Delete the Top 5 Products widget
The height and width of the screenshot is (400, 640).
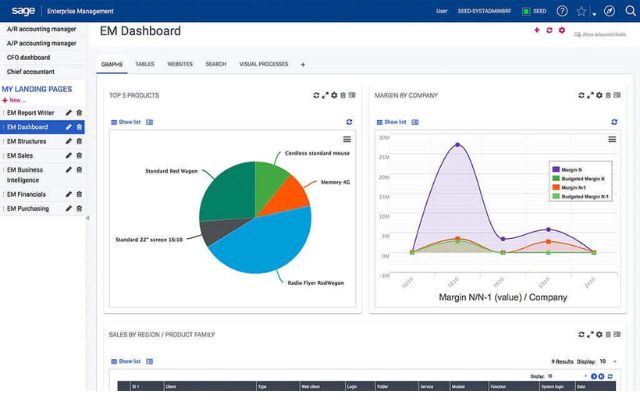(x=343, y=95)
